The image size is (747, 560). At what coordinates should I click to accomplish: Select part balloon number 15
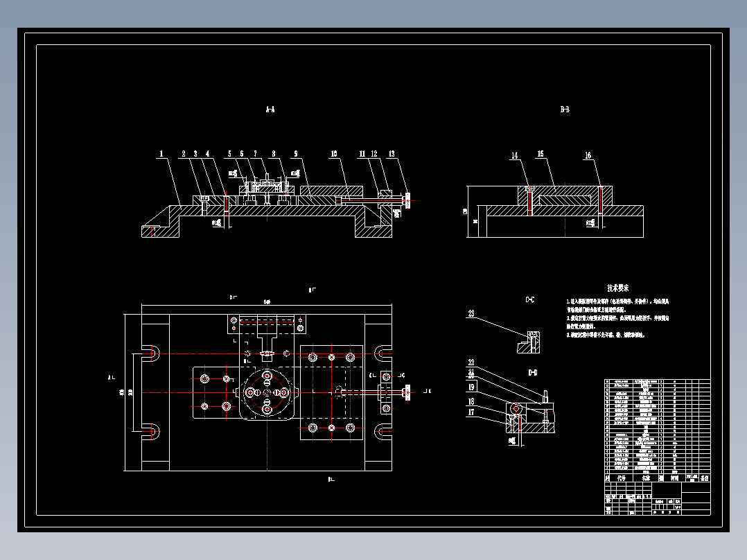[541, 153]
